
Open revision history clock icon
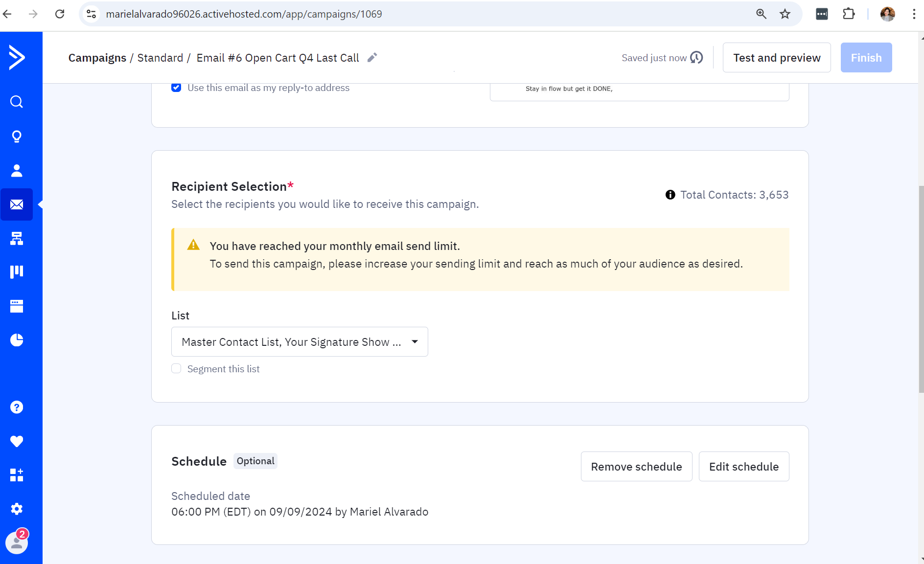(x=696, y=58)
